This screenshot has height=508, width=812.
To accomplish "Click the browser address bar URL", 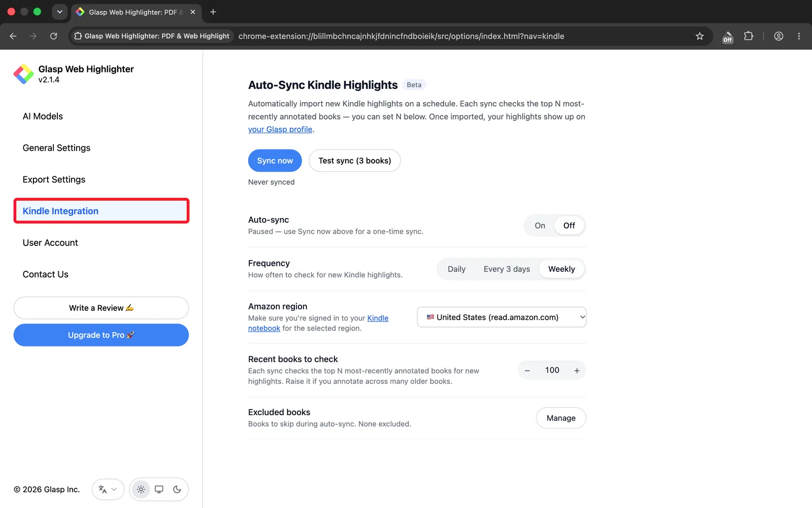I will [x=401, y=36].
